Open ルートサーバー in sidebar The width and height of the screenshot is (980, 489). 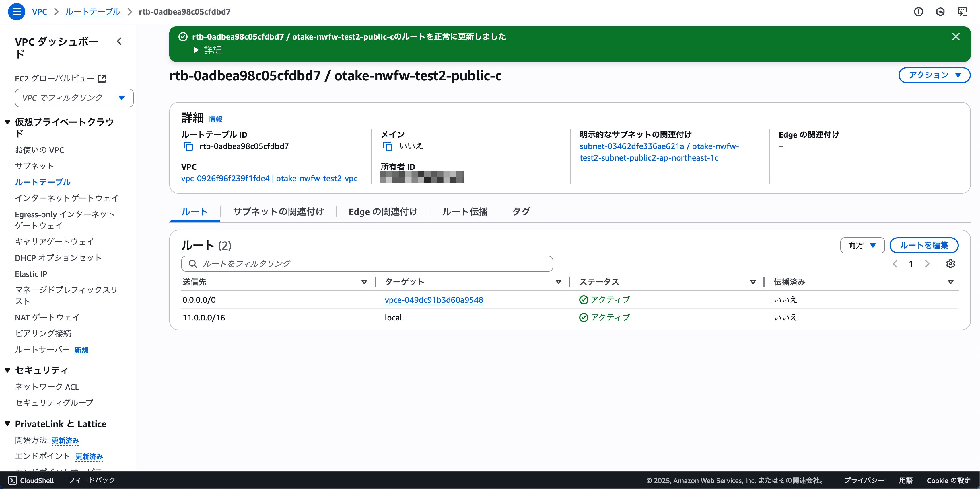(x=42, y=349)
